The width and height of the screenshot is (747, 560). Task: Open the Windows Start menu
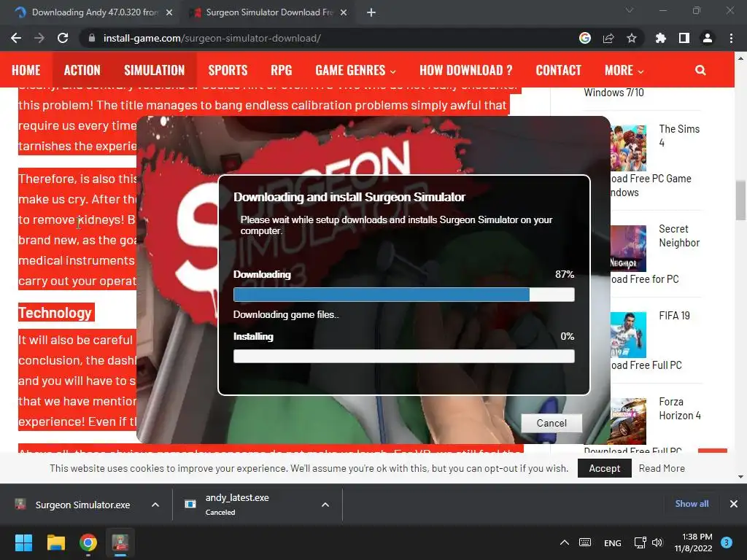(23, 542)
